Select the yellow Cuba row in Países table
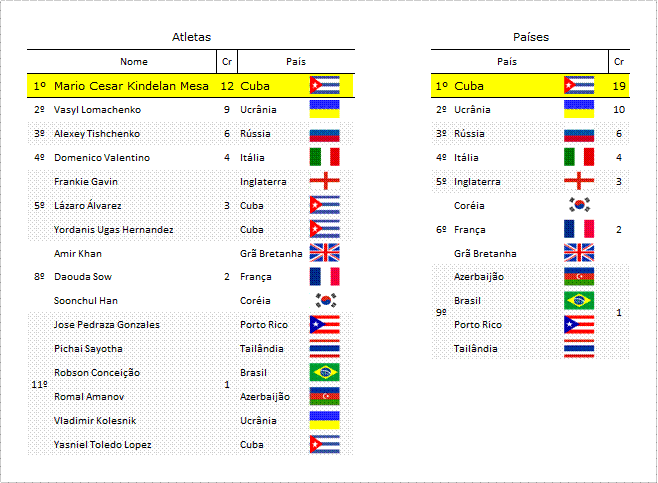 530,86
